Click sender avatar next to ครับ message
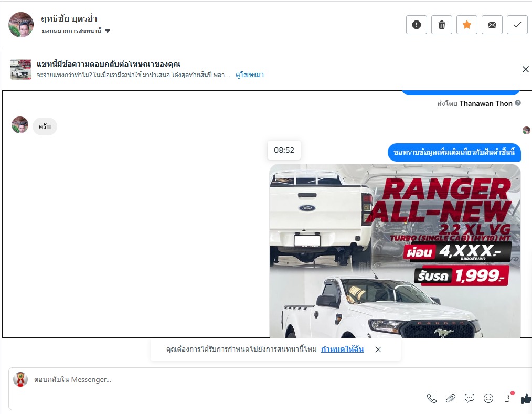532x414 pixels. [20, 125]
